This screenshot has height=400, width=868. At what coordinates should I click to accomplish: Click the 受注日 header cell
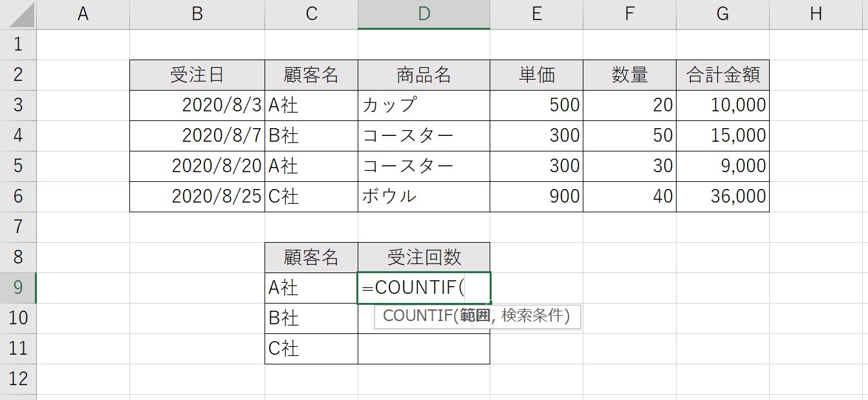tap(197, 75)
